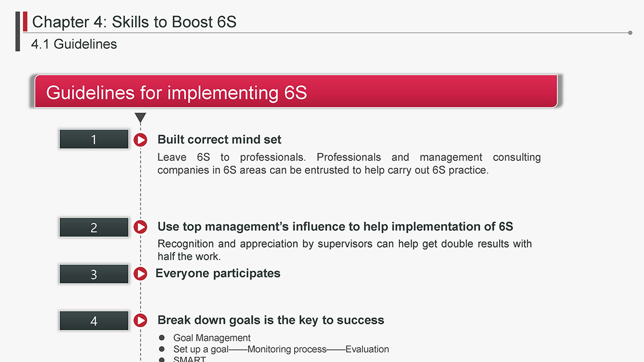Viewport: 644px width, 362px height.
Task: Select the "Everyone participates" heading
Action: point(218,274)
